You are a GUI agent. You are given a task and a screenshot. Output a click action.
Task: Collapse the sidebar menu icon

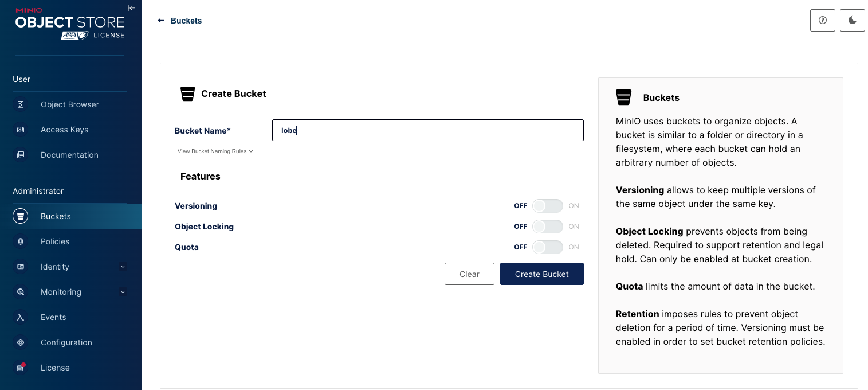point(132,8)
